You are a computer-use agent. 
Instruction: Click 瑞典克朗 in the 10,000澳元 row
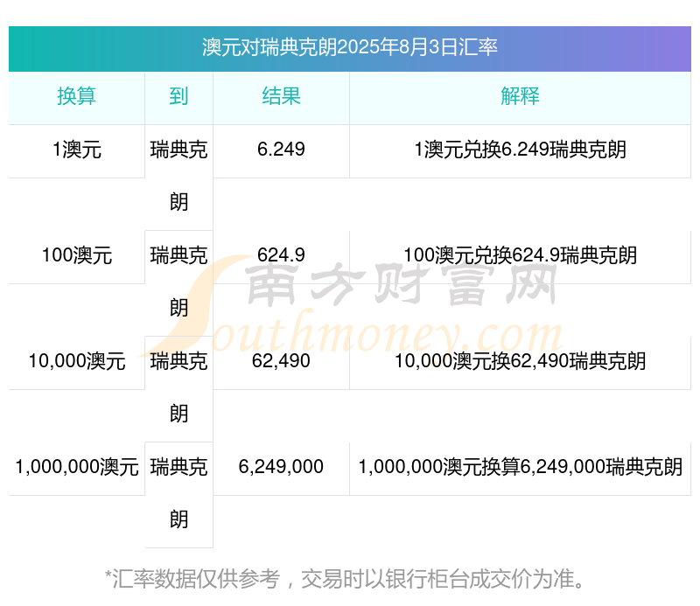point(178,387)
